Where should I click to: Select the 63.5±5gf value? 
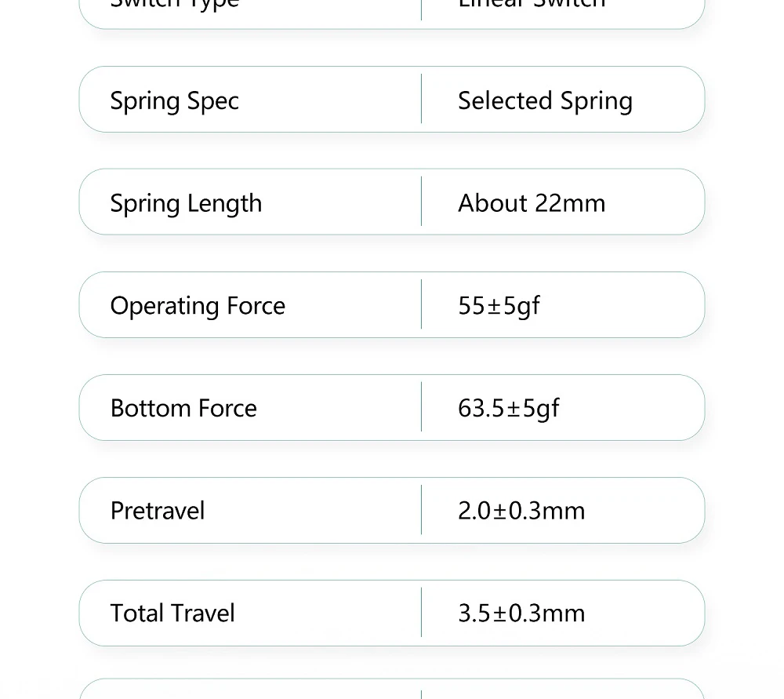[508, 409]
